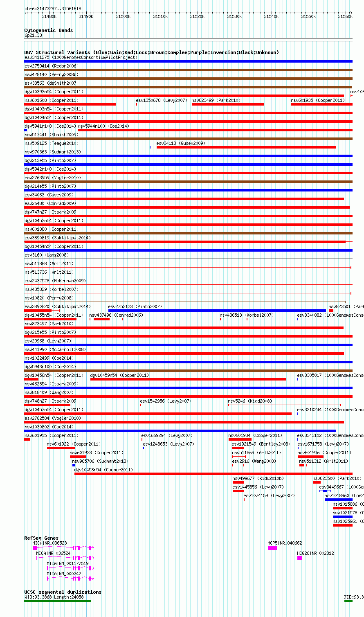Viewport: 364px width, 617px height.
Task: Click esv2759414 (Redon2006) label
Action: [x=52, y=66]
